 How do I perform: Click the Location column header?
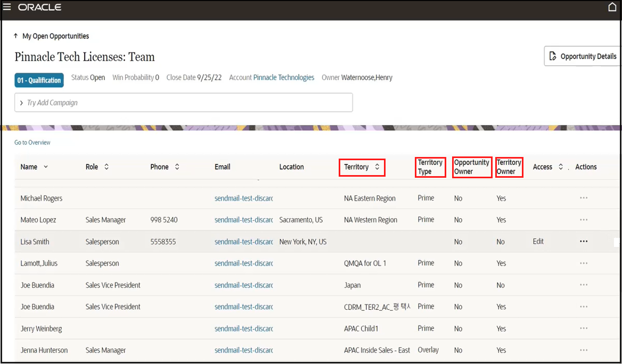click(x=292, y=167)
